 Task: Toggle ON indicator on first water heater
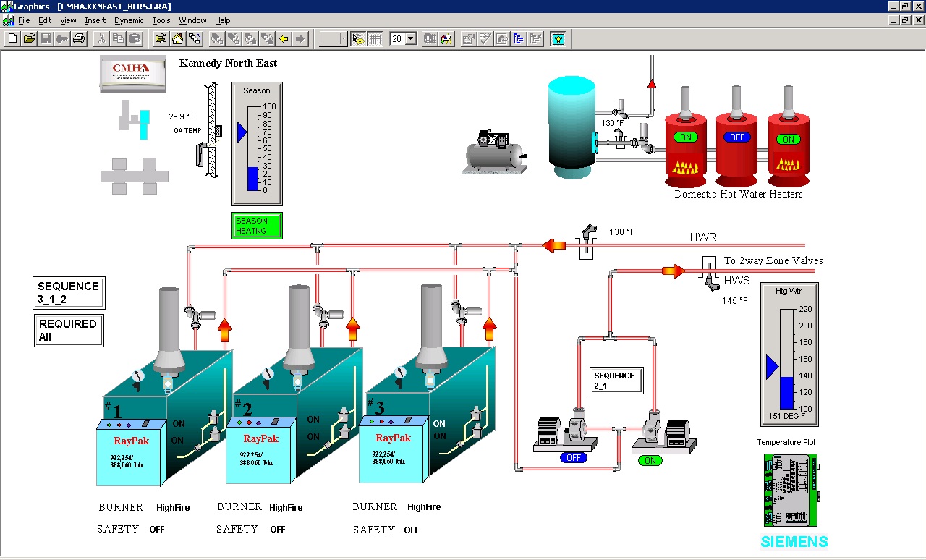click(x=686, y=137)
